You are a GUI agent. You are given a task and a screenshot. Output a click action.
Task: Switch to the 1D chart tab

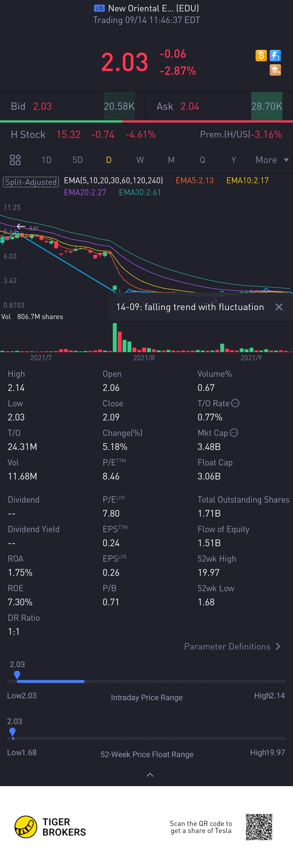(x=47, y=160)
